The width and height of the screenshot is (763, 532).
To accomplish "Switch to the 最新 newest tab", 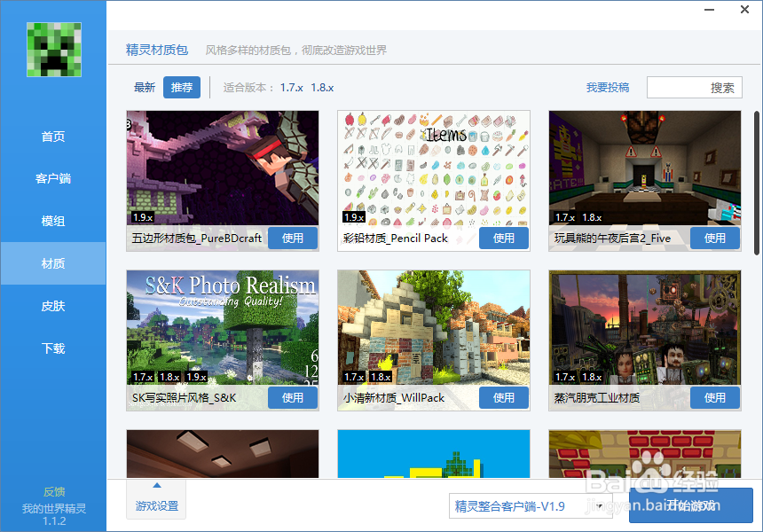I will pos(145,88).
